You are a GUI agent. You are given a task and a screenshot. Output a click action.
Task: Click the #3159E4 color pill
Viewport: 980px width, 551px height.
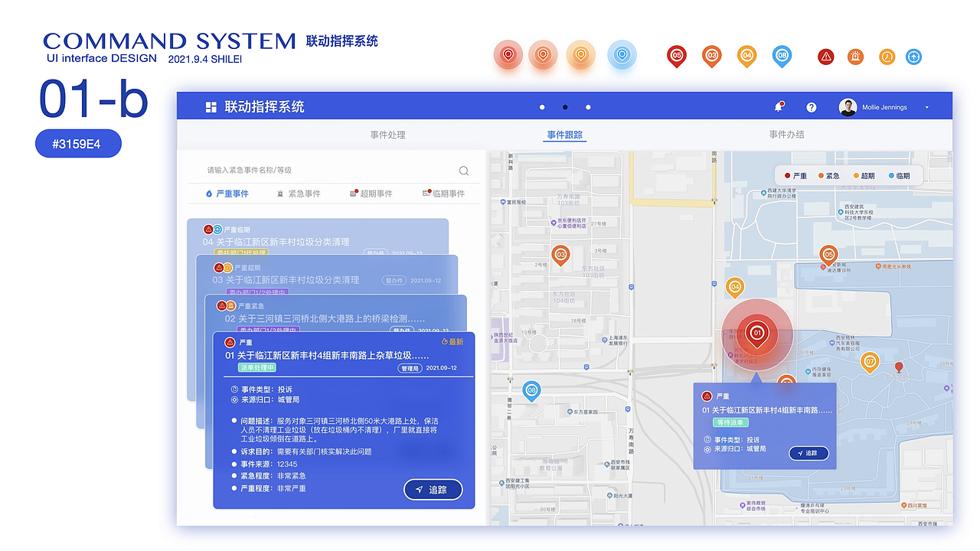coord(78,144)
